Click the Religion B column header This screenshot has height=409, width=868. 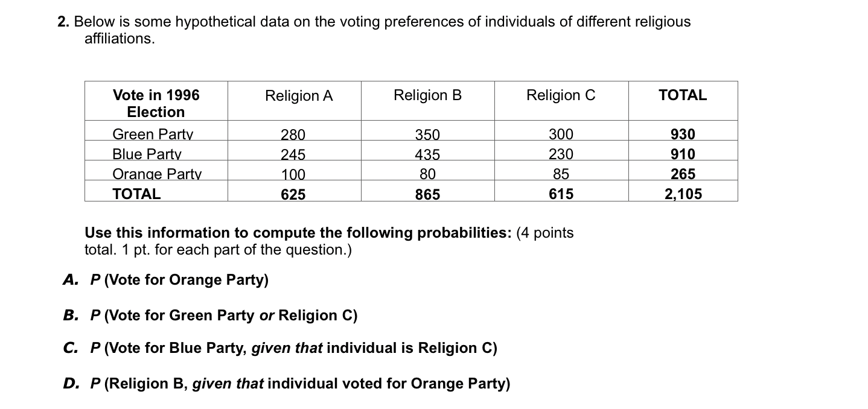tap(427, 95)
